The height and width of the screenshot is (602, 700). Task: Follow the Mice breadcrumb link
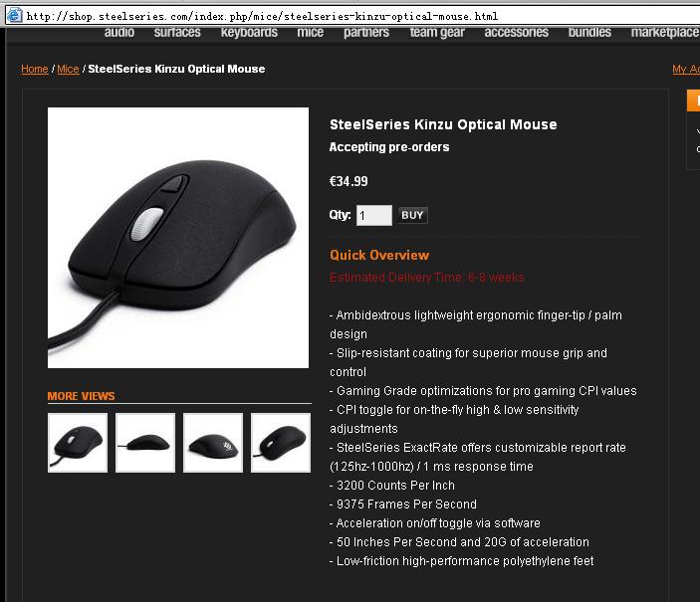click(68, 70)
